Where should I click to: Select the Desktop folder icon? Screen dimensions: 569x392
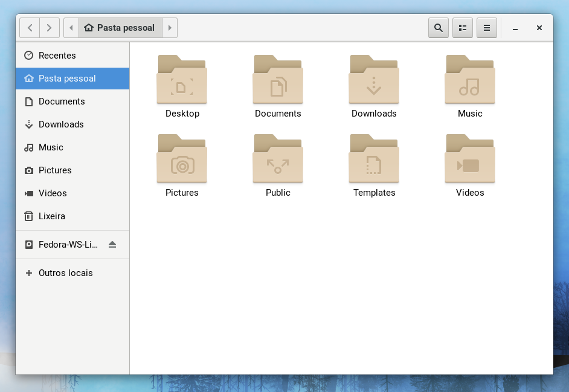pyautogui.click(x=182, y=80)
